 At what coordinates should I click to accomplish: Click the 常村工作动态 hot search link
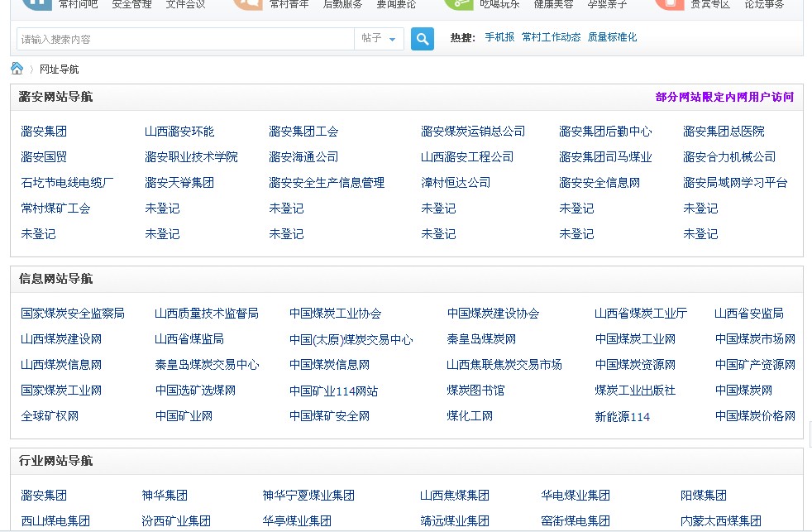[x=551, y=37]
